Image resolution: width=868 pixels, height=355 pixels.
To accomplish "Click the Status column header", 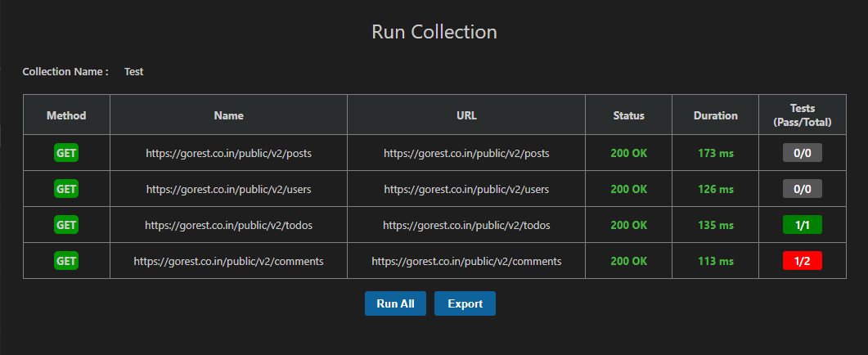I will point(628,115).
